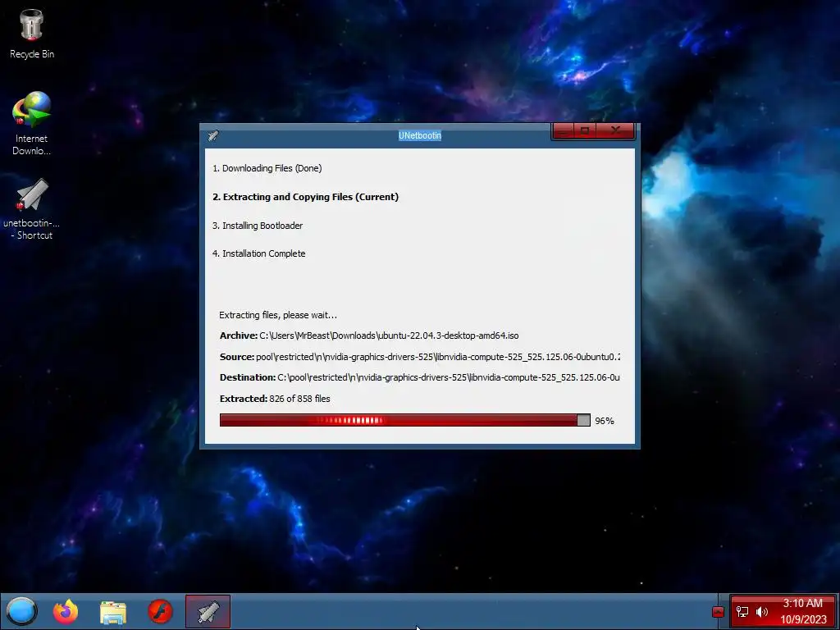Image resolution: width=840 pixels, height=630 pixels.
Task: Click the 'Extracting files, please wait...' message
Action: pos(278,315)
